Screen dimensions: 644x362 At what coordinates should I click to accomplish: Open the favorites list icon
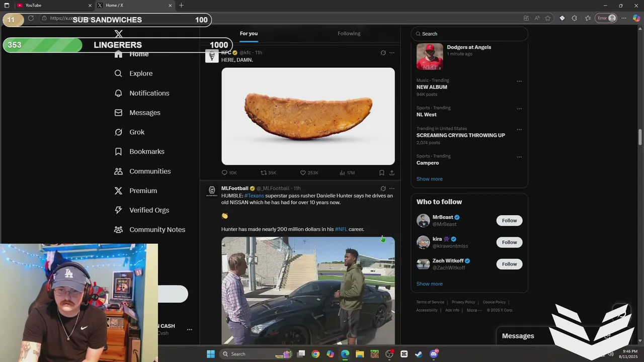pyautogui.click(x=588, y=18)
